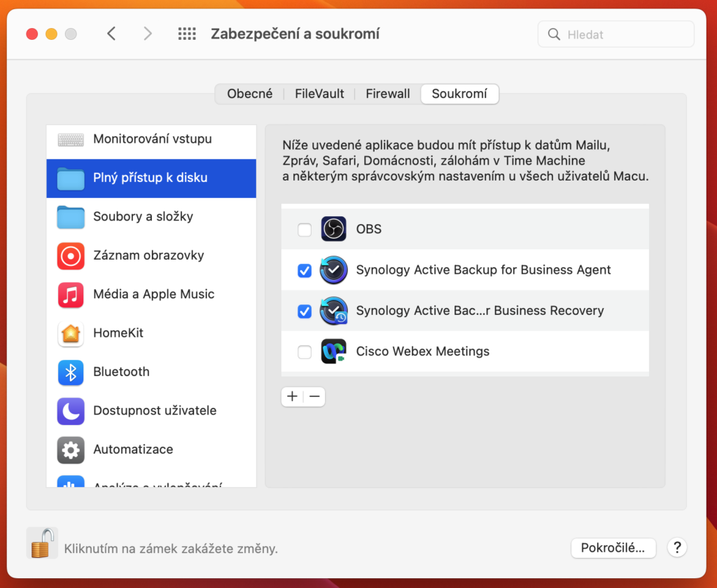Select the Záznam obrazovky sidebar icon

[x=71, y=255]
